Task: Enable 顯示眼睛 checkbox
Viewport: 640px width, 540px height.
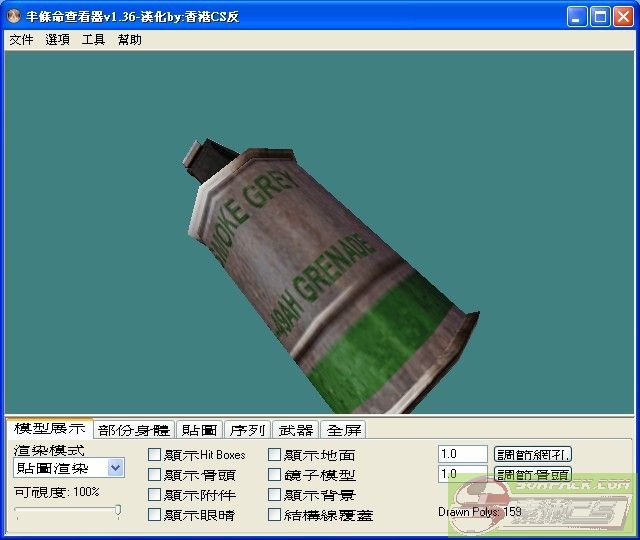Action: pos(154,515)
